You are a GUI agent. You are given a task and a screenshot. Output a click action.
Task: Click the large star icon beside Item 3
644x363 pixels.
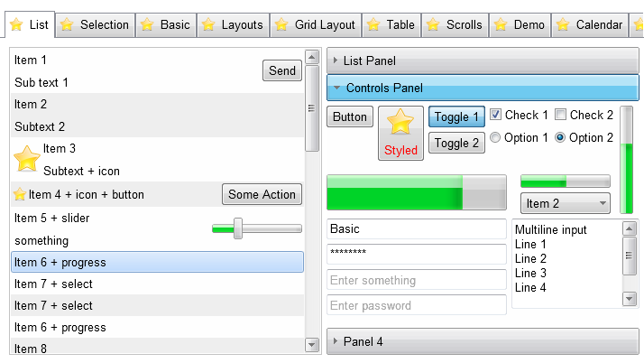point(27,159)
